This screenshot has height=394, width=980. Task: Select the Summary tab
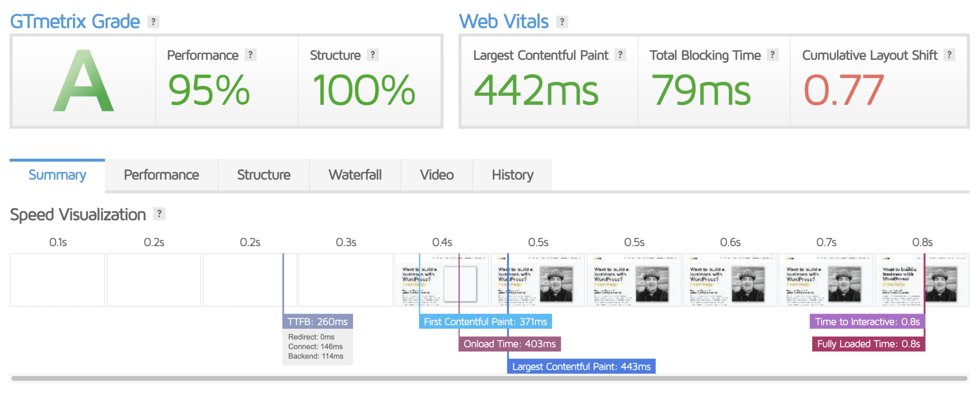[x=57, y=175]
